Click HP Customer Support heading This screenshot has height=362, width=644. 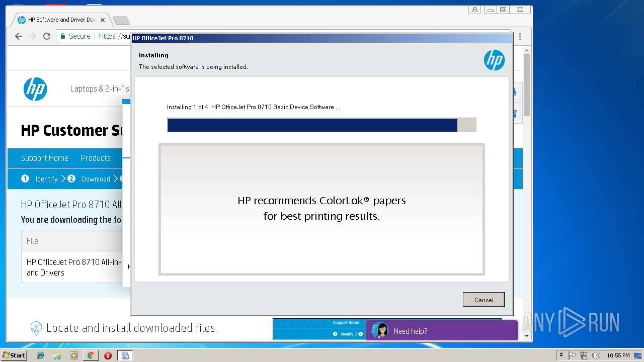[71, 130]
